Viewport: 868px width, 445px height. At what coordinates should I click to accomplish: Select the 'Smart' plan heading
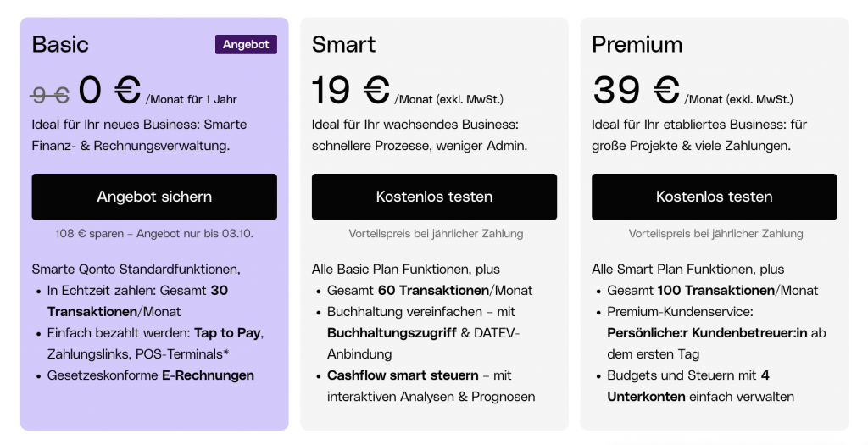344,45
